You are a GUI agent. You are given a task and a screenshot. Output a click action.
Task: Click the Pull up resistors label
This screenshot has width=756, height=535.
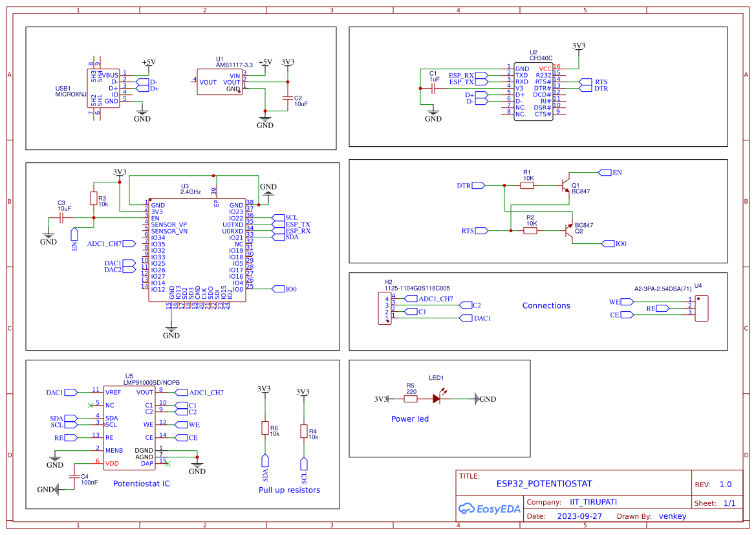(x=289, y=490)
